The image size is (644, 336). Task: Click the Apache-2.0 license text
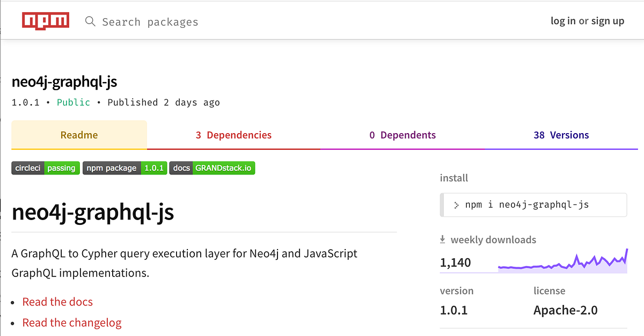[565, 310]
